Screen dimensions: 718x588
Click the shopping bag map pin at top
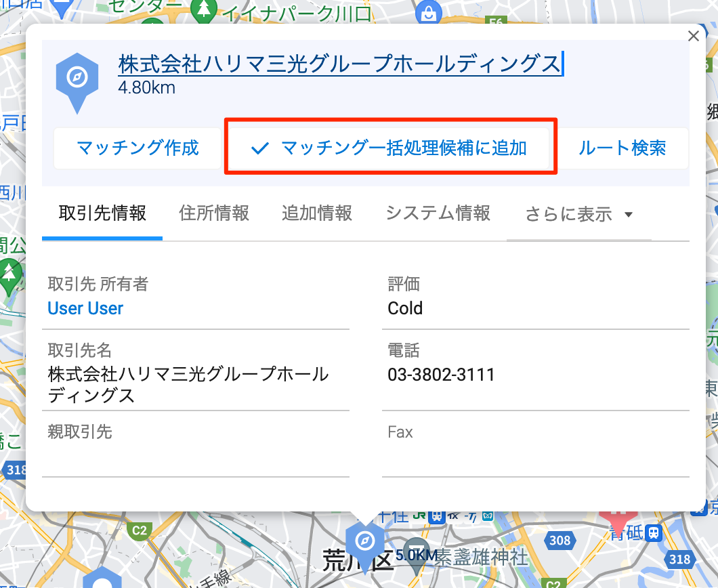[429, 12]
